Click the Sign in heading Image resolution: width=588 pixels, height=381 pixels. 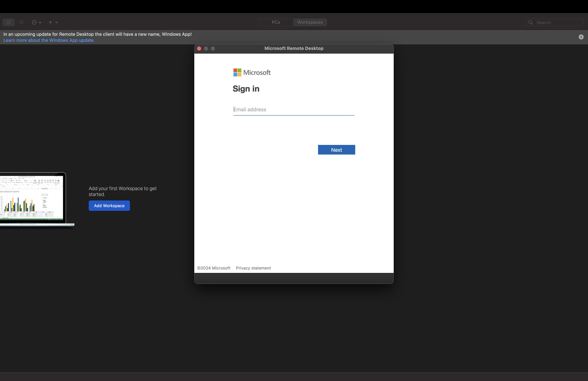tap(246, 89)
